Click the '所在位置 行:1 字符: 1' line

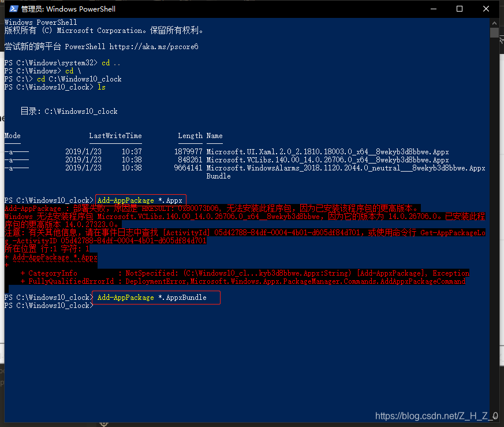click(47, 248)
